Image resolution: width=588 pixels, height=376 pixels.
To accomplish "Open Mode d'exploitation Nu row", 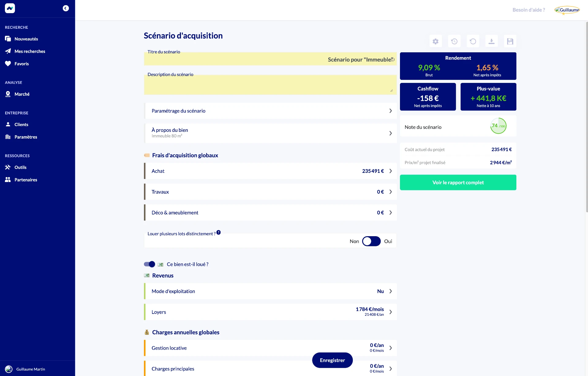I will coord(270,291).
